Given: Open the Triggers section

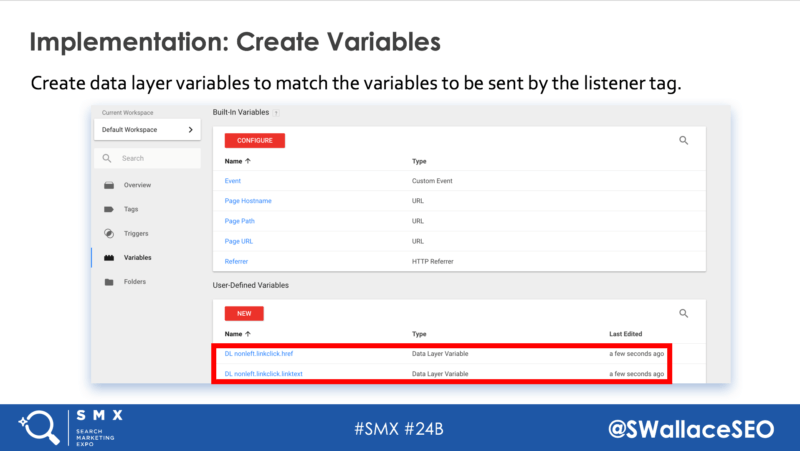Looking at the screenshot, I should click(x=136, y=233).
